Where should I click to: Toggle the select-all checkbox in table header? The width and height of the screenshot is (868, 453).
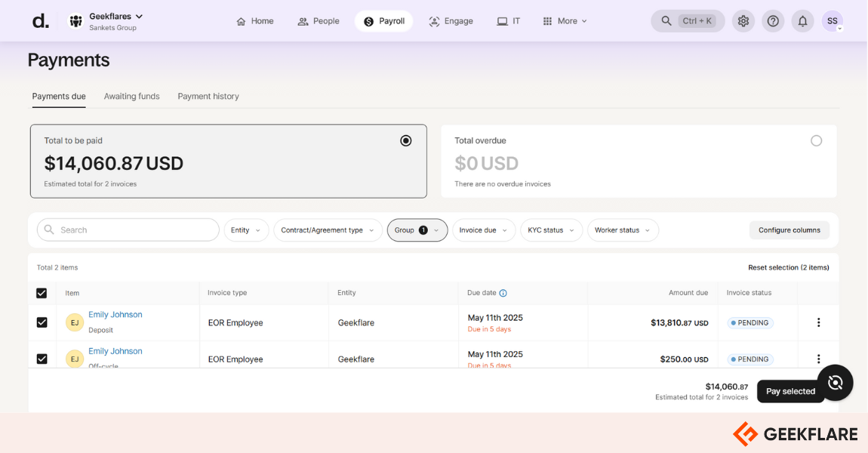coord(42,293)
